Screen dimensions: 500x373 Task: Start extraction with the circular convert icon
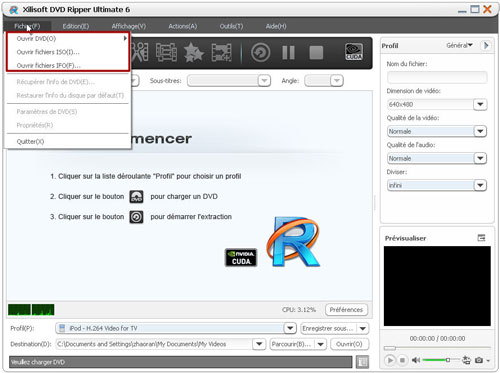(260, 52)
